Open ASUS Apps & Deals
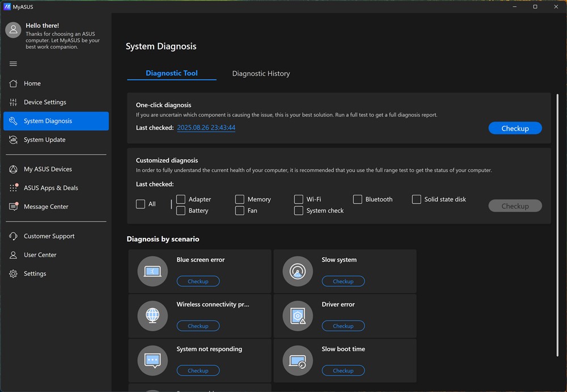 click(50, 188)
